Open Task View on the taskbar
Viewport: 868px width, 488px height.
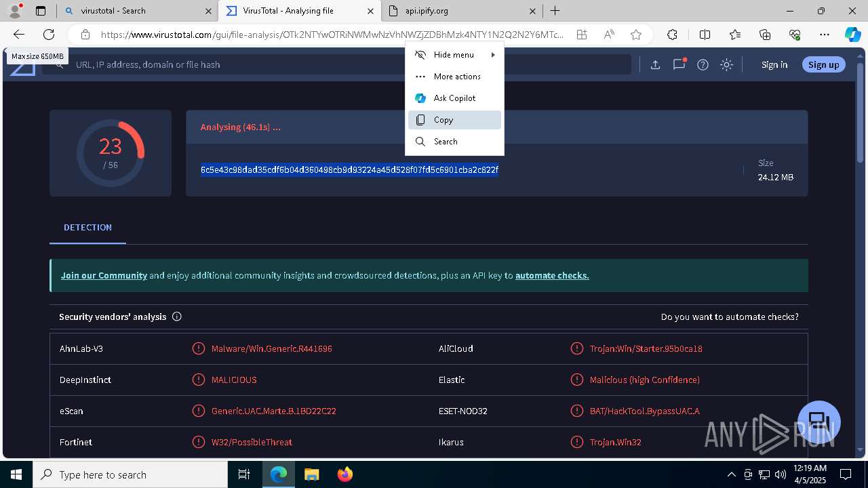point(244,474)
